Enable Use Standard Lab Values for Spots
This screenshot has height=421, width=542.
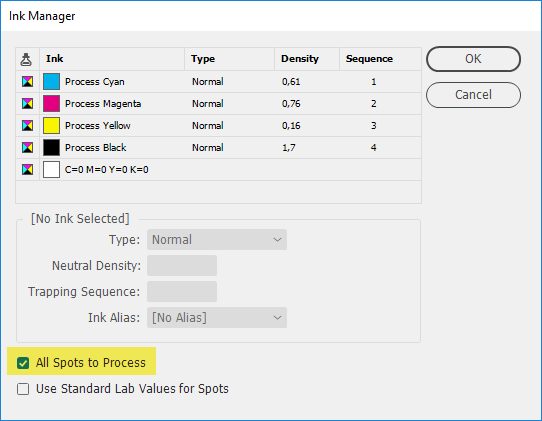pos(23,389)
